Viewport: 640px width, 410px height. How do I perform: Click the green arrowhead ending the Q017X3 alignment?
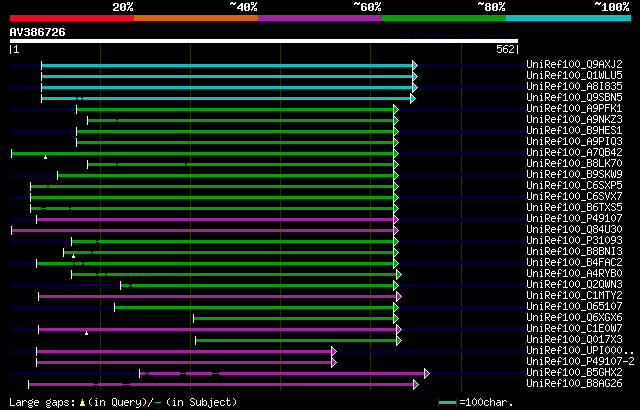click(399, 341)
